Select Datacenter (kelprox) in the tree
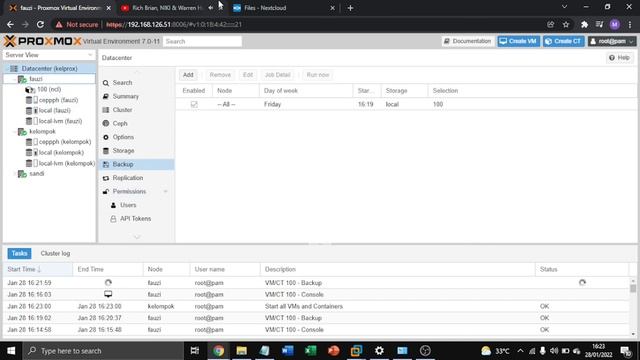The image size is (640, 360). pyautogui.click(x=49, y=69)
